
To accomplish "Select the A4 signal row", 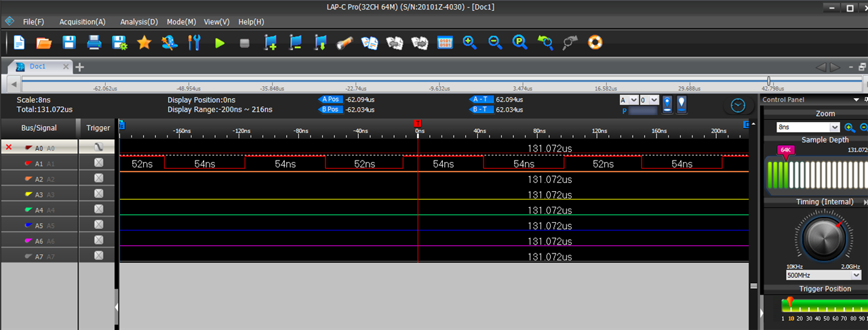I will (39, 209).
